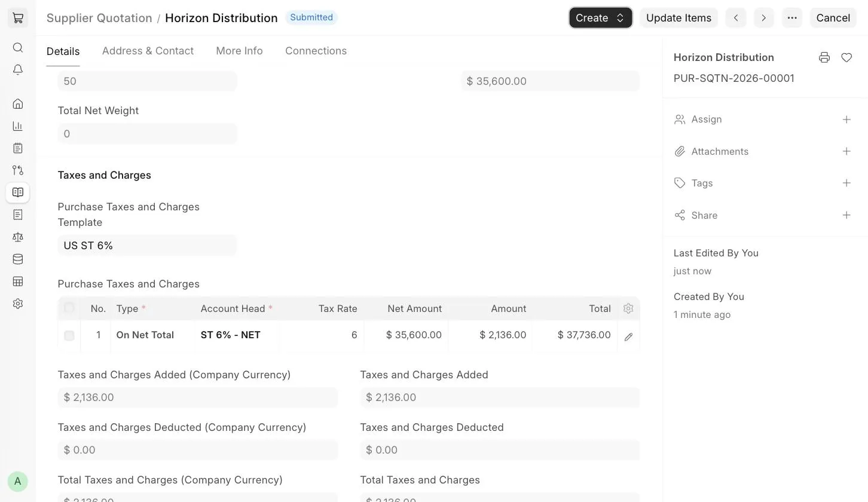Edit the ST 6% - NET row with the pencil icon
This screenshot has height=502, width=868.
(x=628, y=336)
